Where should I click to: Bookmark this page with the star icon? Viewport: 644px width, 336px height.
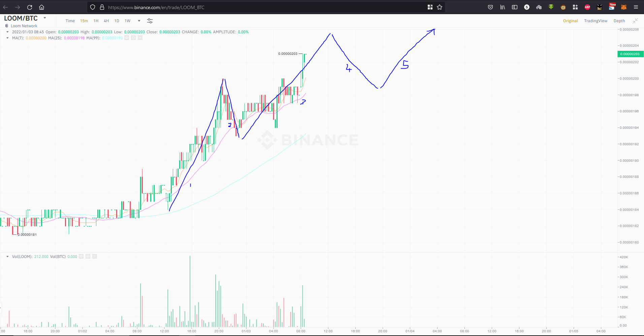440,7
